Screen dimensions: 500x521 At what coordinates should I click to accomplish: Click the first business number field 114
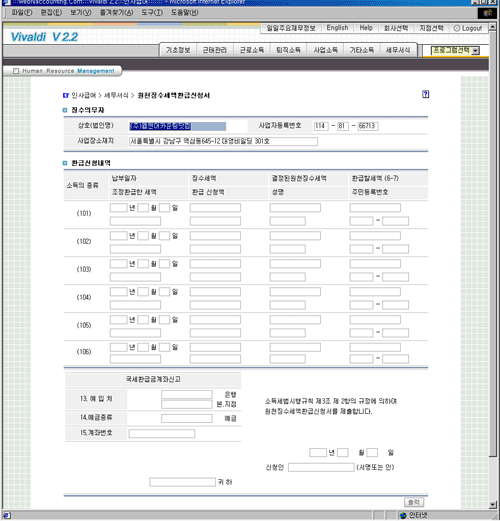click(x=321, y=126)
